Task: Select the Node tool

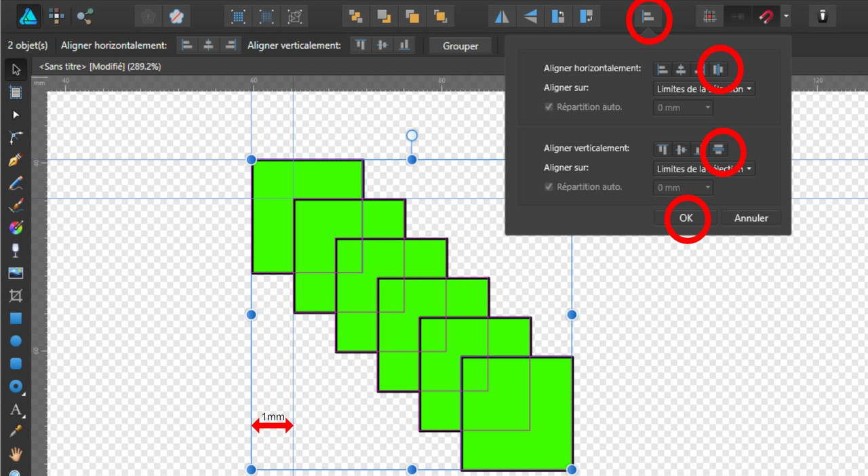Action: coord(16,115)
